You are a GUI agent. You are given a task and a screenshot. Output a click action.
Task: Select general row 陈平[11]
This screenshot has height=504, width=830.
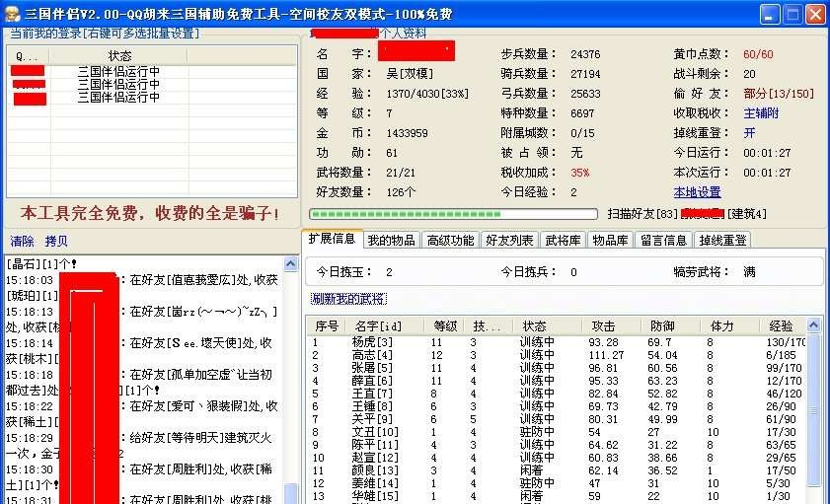click(556, 445)
